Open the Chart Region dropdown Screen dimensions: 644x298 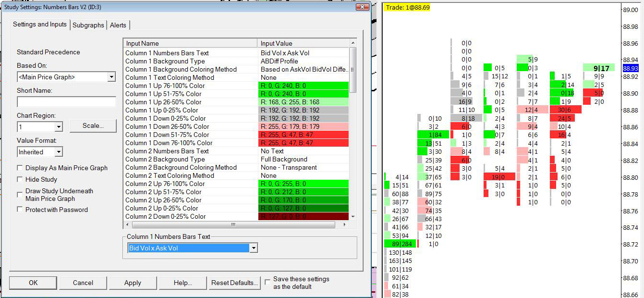pyautogui.click(x=59, y=127)
